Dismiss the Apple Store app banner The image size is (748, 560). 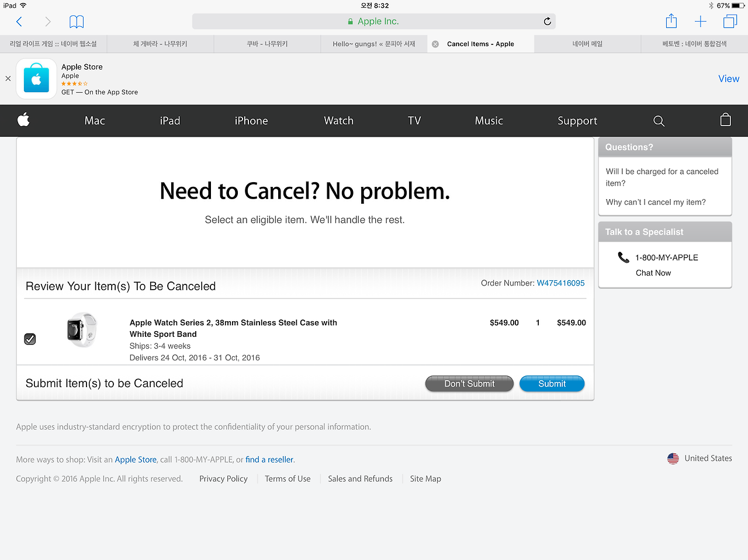click(x=8, y=78)
